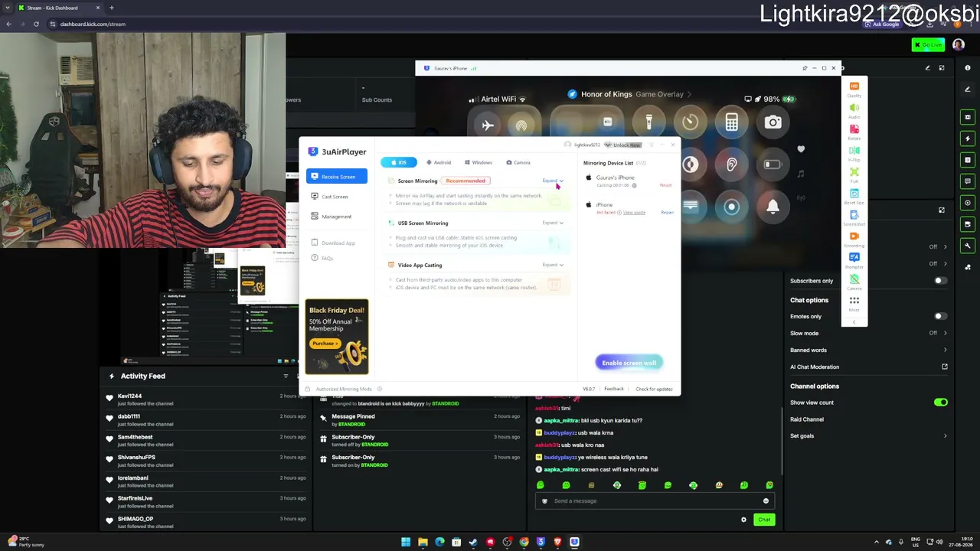Viewport: 980px width, 551px height.
Task: Start Recording from the mirror toolbar
Action: pyautogui.click(x=854, y=236)
